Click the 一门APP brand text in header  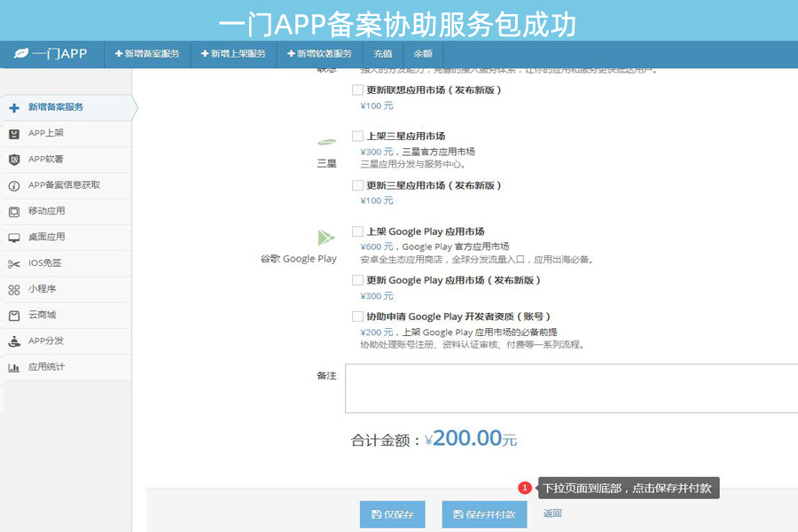click(59, 53)
